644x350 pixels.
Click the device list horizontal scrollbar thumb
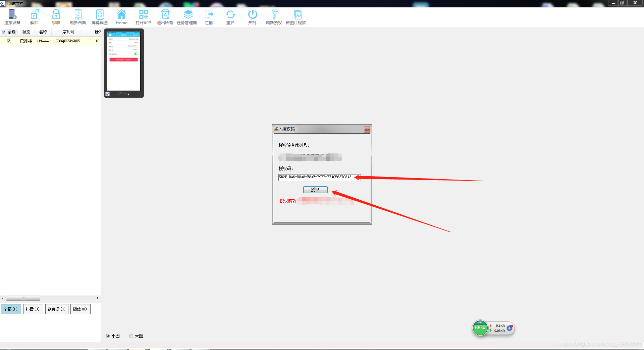23,298
